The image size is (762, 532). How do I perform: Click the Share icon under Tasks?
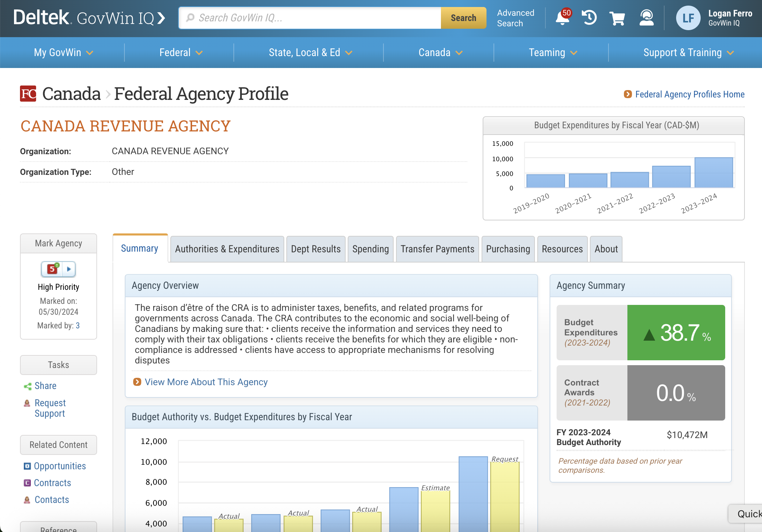27,386
